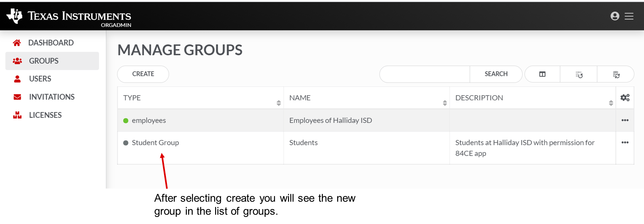This screenshot has height=224, width=644.
Task: Open the user account profile icon
Action: point(615,16)
